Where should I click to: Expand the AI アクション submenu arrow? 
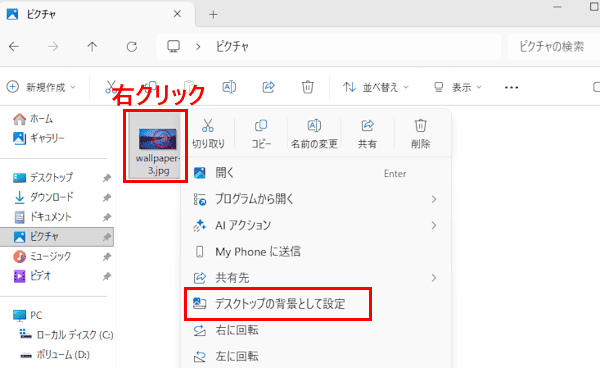[434, 225]
